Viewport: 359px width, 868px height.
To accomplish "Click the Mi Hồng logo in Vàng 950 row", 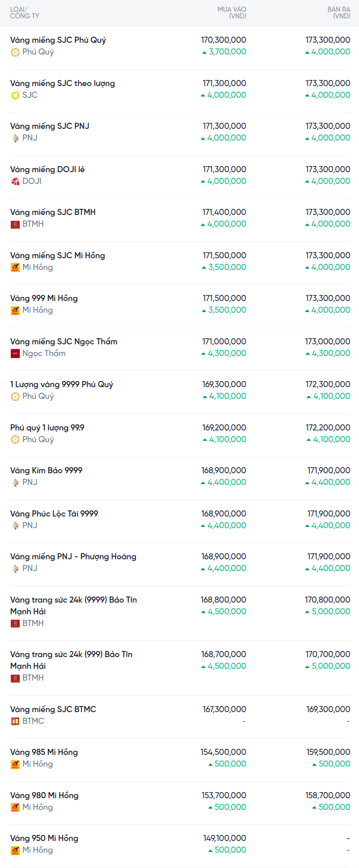I will [15, 850].
